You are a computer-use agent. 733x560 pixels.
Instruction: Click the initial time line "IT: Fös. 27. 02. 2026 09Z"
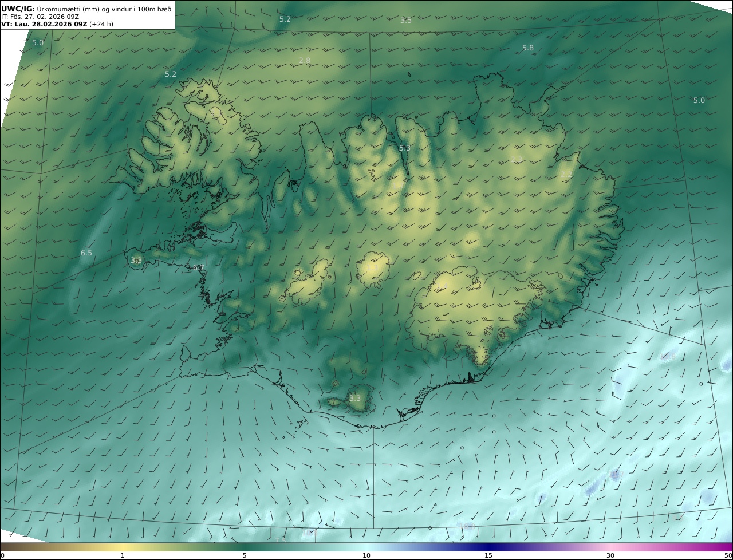coord(40,17)
